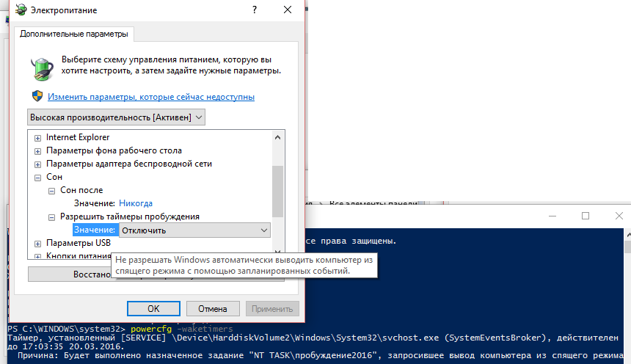Click the powercfg command text in PowerShell

[x=151, y=329]
